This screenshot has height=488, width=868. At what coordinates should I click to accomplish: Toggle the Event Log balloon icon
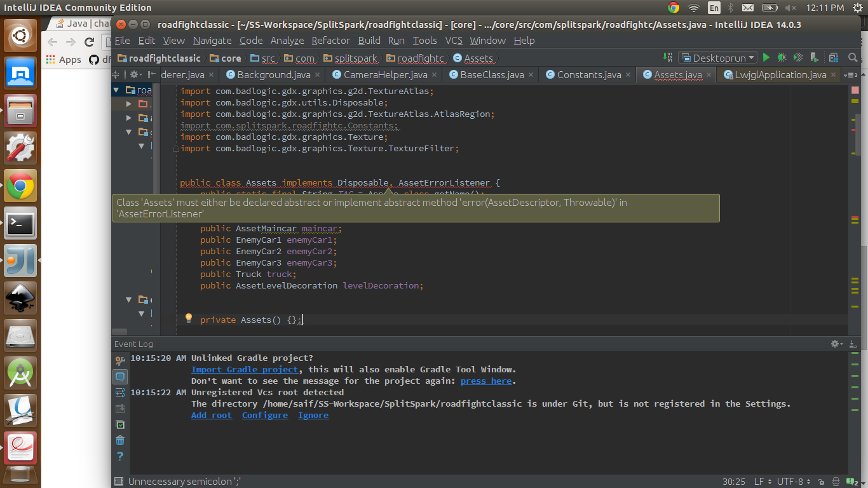(120, 377)
